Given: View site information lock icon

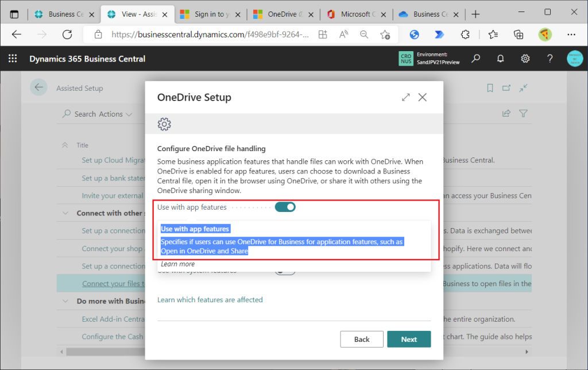Looking at the screenshot, I should [98, 34].
